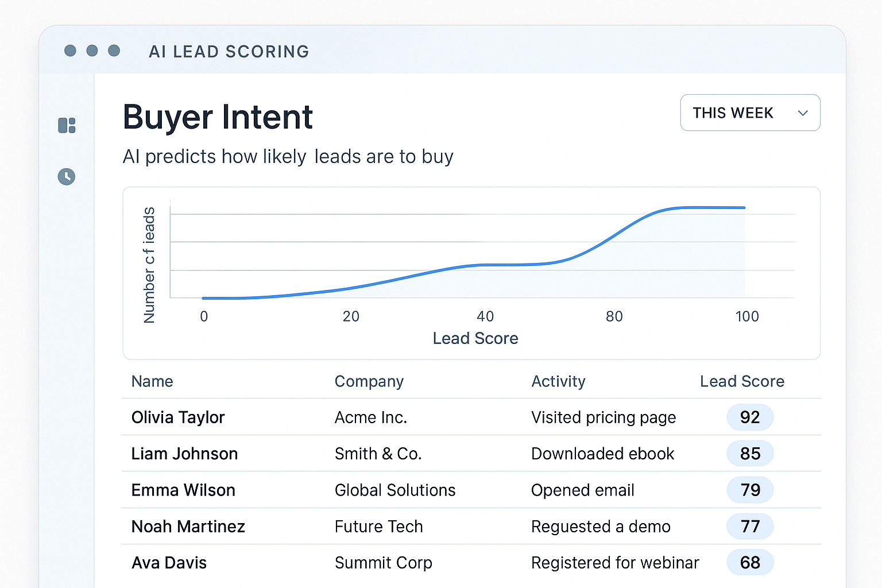Toggle Emma Wilson's row selection

click(183, 490)
